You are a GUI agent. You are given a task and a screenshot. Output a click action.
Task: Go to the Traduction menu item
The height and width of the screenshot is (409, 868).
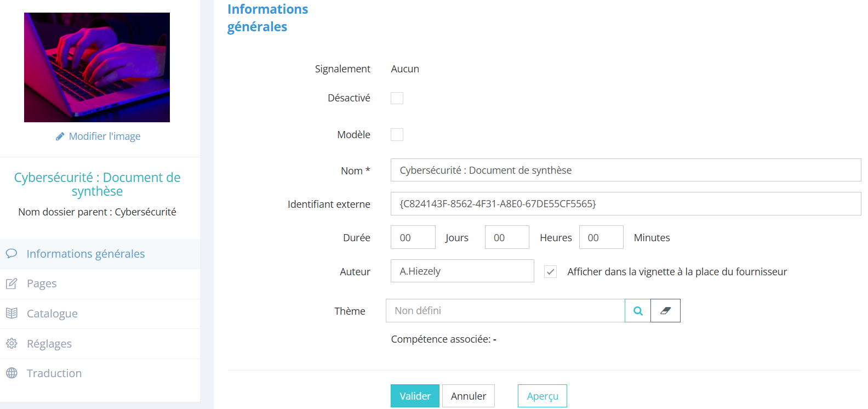[x=54, y=373]
